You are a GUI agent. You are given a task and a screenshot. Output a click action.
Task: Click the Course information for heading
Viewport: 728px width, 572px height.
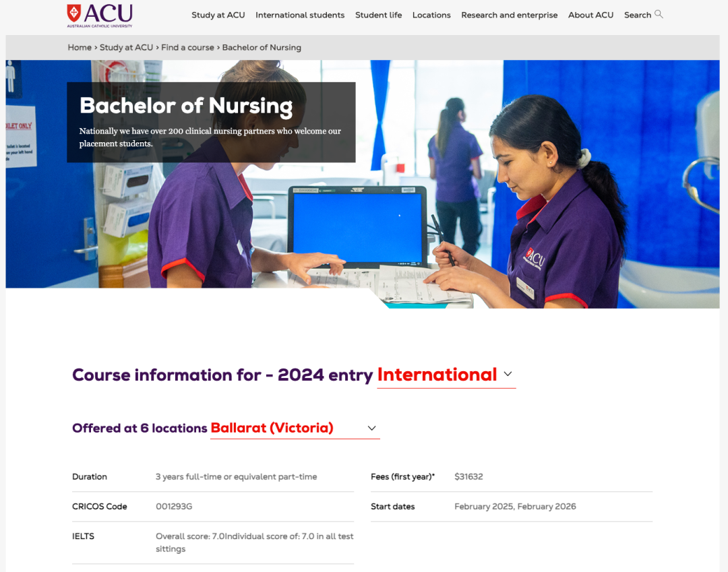pos(222,375)
